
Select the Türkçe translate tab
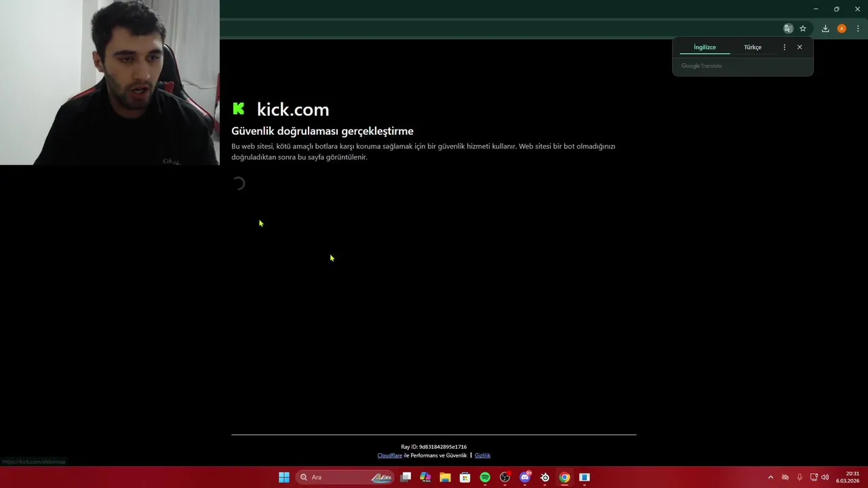pyautogui.click(x=753, y=47)
